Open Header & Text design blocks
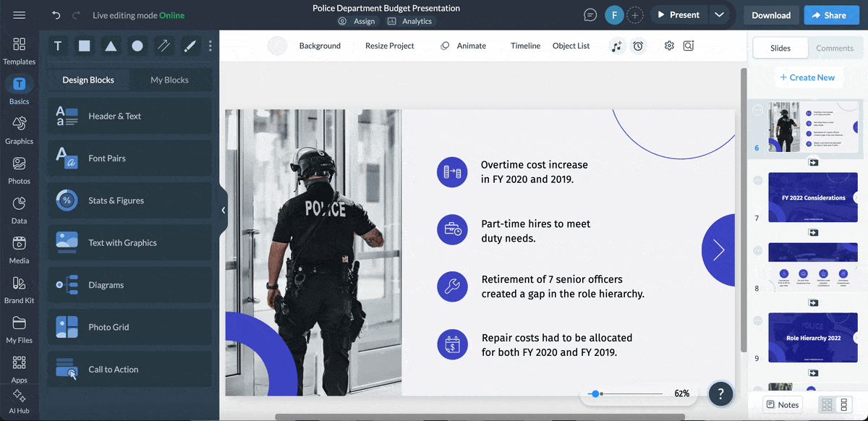The width and height of the screenshot is (868, 421). coord(130,116)
